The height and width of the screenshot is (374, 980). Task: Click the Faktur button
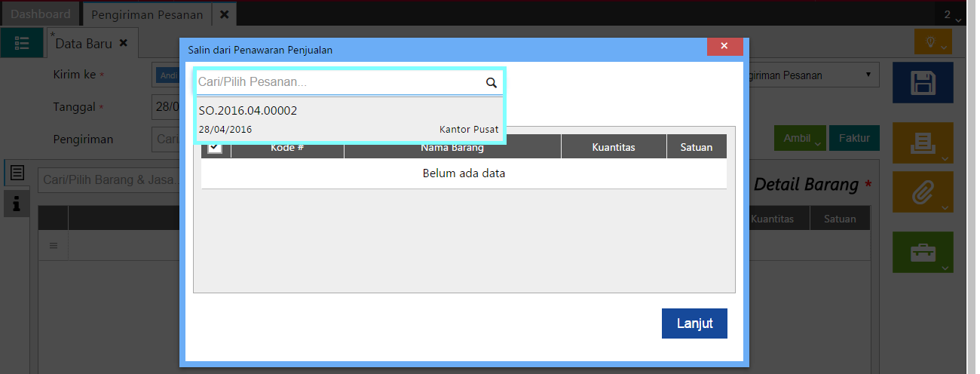pos(854,138)
